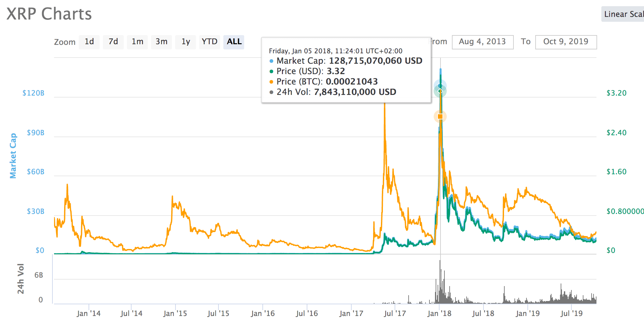This screenshot has width=644, height=329.
Task: Click the Jan '17 axis label
Action: coord(351,313)
